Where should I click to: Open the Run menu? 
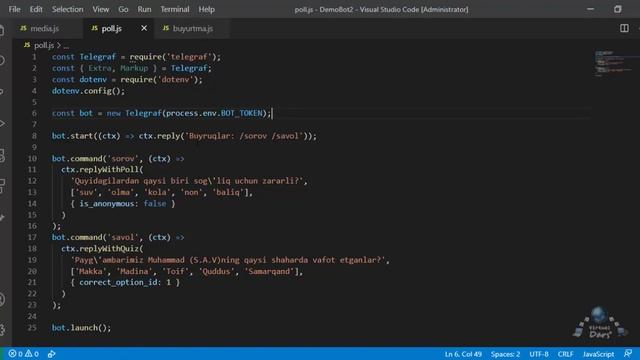pos(144,9)
